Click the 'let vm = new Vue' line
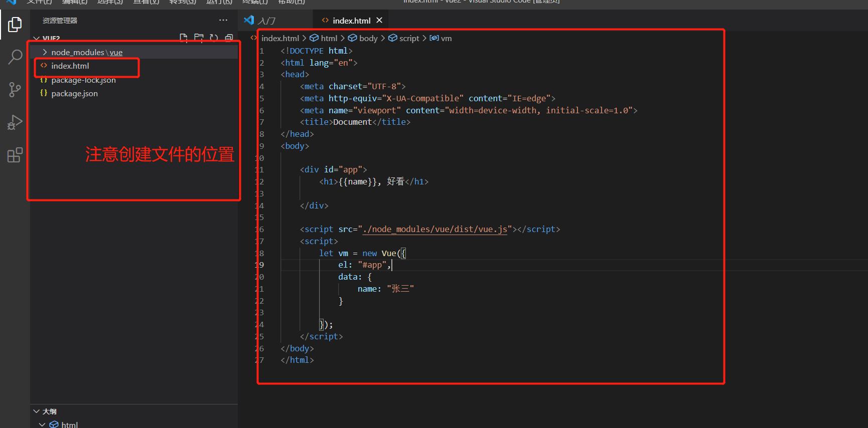868x428 pixels. tap(363, 253)
